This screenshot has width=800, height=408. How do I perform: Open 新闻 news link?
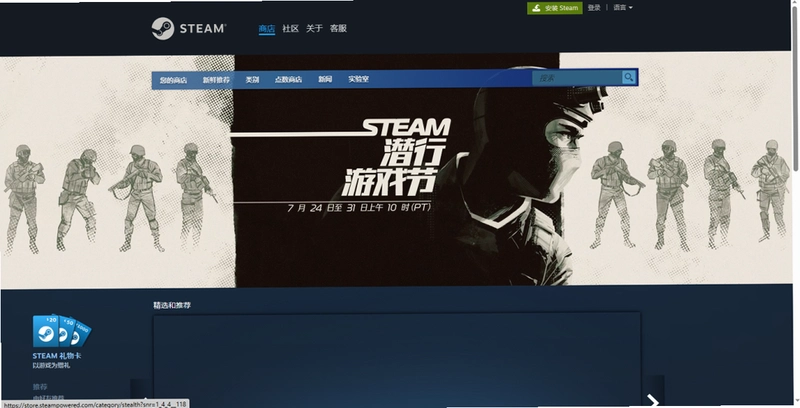click(x=325, y=80)
